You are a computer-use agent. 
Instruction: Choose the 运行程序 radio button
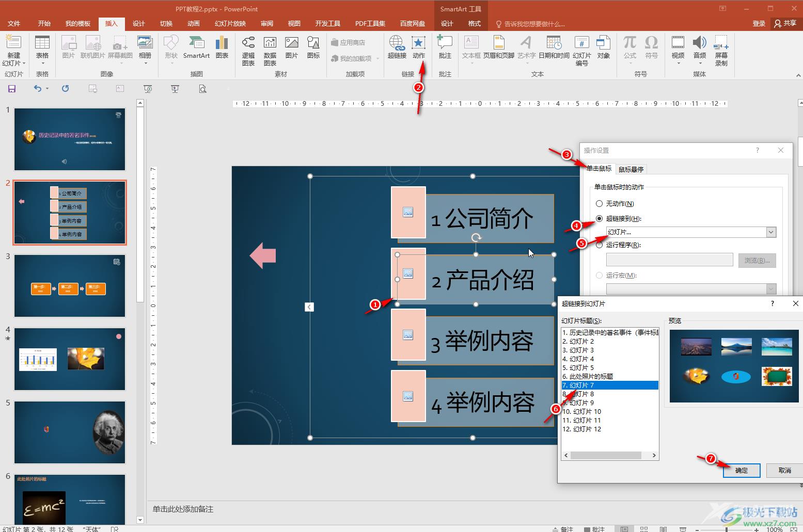(x=599, y=245)
